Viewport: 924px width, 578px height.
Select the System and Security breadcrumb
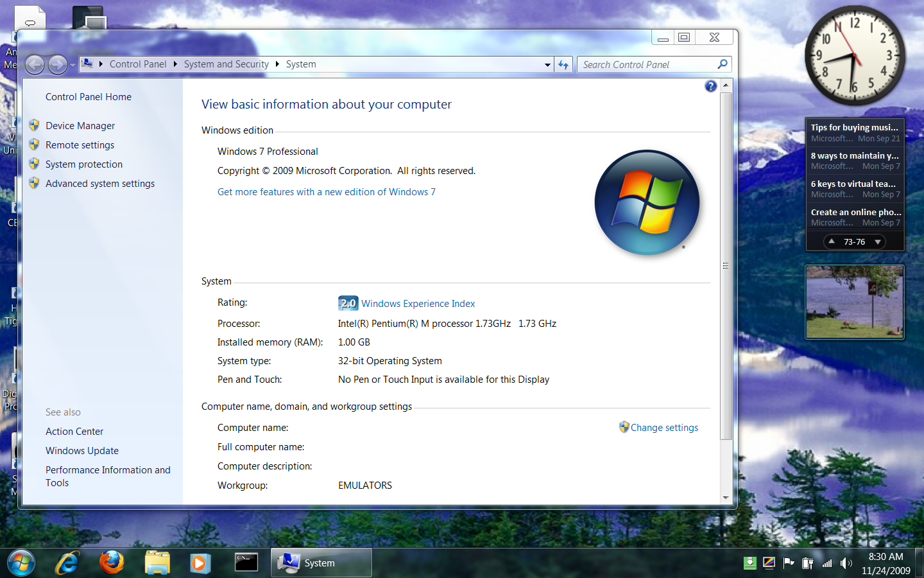pyautogui.click(x=227, y=64)
